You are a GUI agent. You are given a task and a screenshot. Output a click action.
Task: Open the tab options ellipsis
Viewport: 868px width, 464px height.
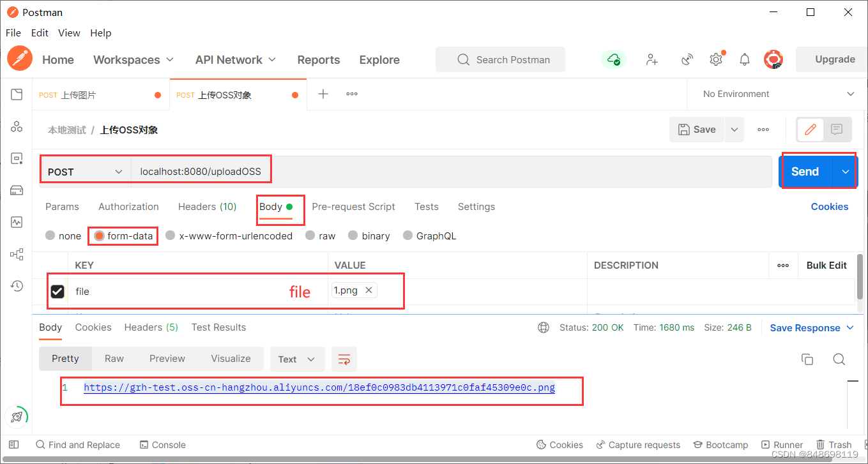tap(352, 94)
